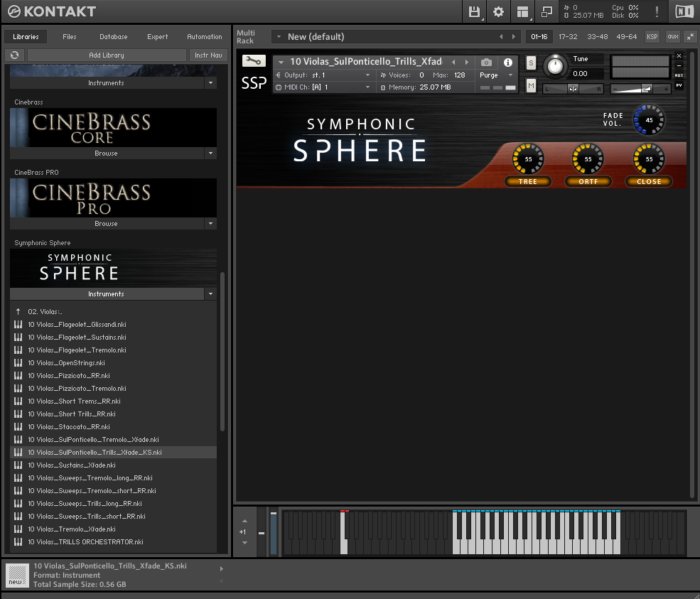Viewport: 700px width, 599px height.
Task: Click the Instr Nav button
Action: click(x=208, y=55)
